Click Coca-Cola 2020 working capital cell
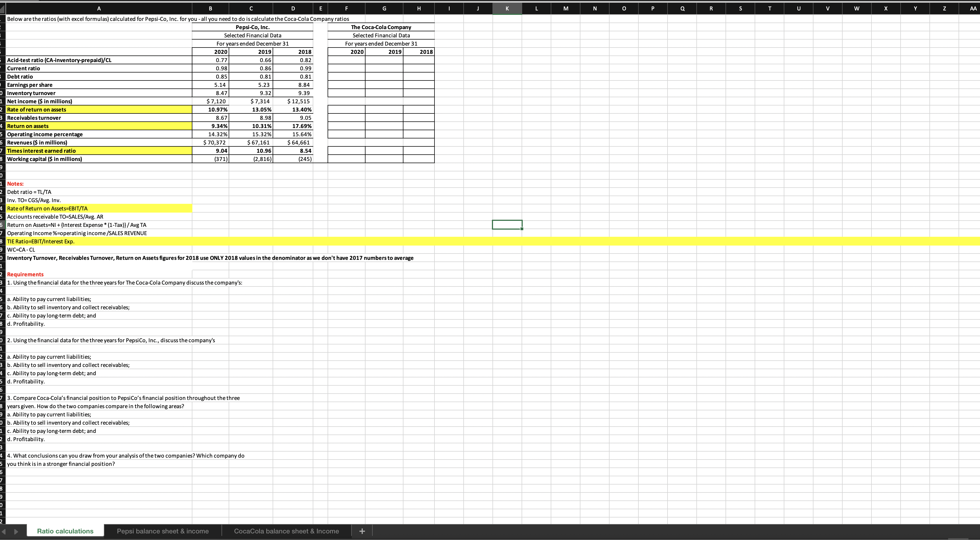980x540 pixels. click(x=346, y=159)
